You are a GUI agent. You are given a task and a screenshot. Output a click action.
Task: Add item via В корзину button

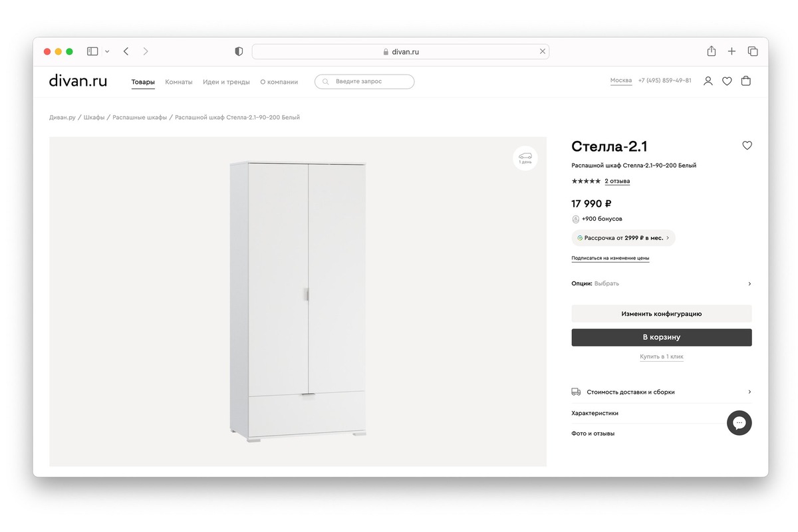pos(662,337)
